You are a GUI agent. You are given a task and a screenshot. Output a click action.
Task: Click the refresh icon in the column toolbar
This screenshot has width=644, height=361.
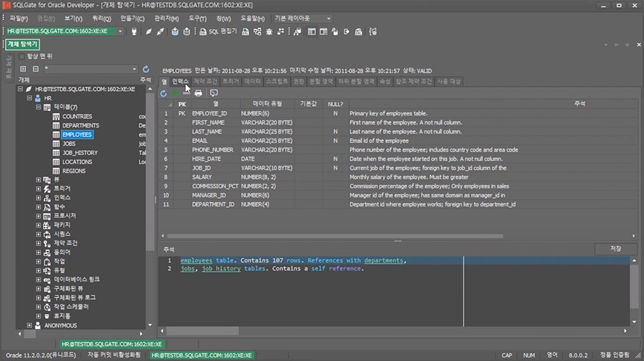pos(164,93)
